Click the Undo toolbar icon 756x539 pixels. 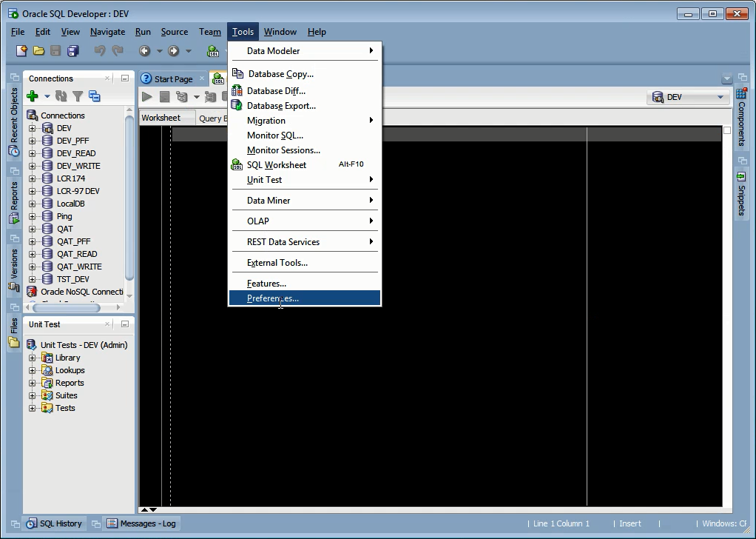[100, 50]
